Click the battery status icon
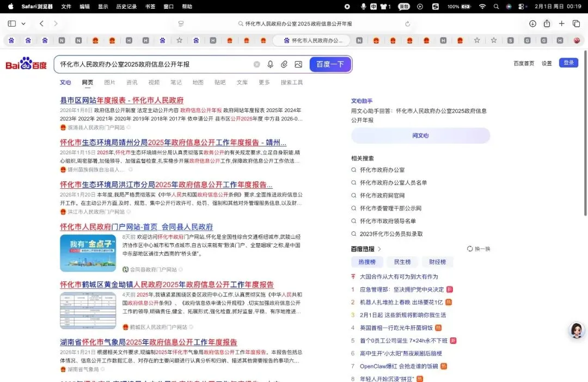 465,7
